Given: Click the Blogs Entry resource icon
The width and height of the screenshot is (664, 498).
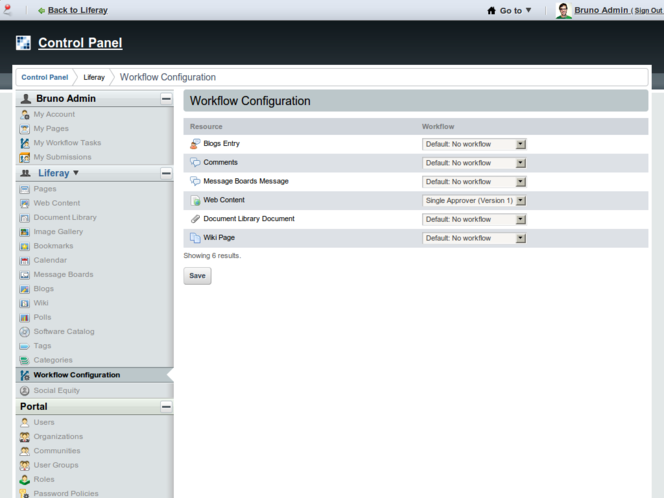Looking at the screenshot, I should (x=195, y=144).
